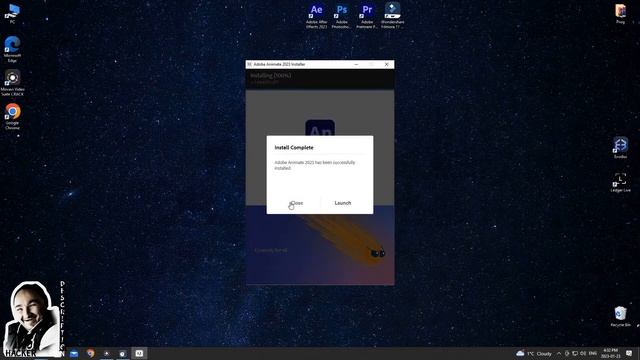Open the Adobe Premiere Pro desktop shortcut
This screenshot has width=640, height=360.
click(367, 16)
